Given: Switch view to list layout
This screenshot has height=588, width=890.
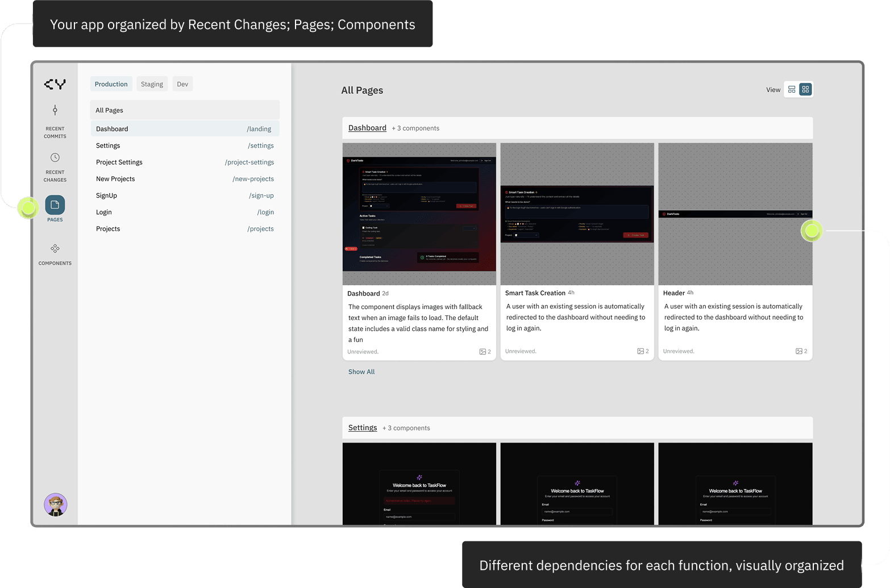Looking at the screenshot, I should [x=792, y=89].
